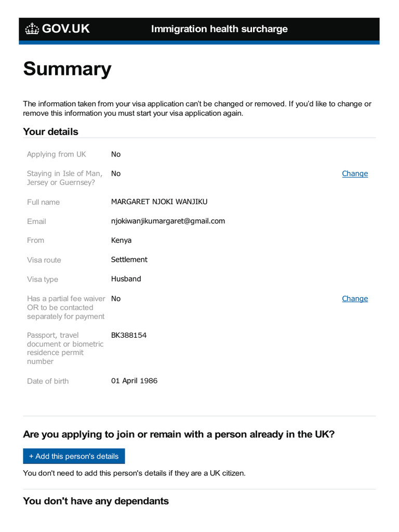Click the GOV.UK crown logo icon

(x=32, y=29)
